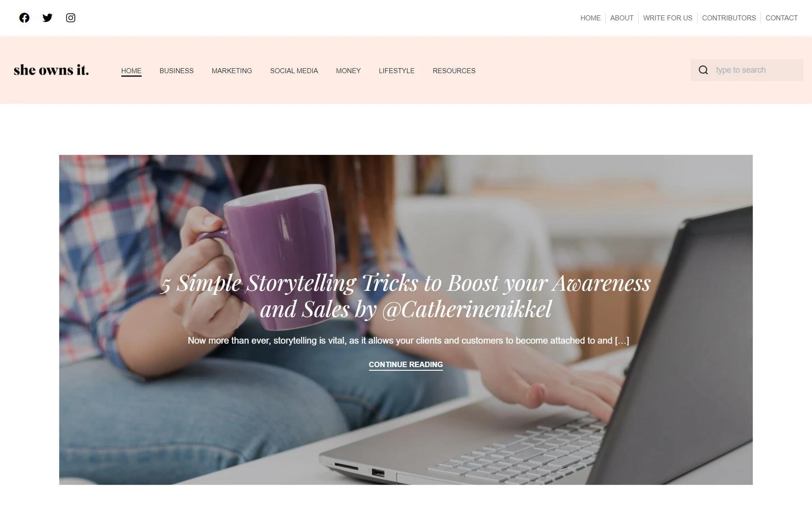Click HOME in the top utility menu

pyautogui.click(x=591, y=18)
